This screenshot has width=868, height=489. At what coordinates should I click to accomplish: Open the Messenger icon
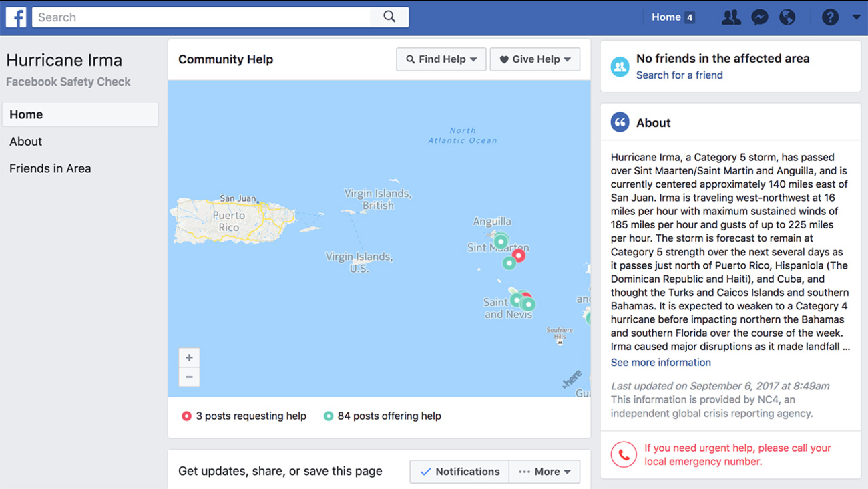(759, 17)
